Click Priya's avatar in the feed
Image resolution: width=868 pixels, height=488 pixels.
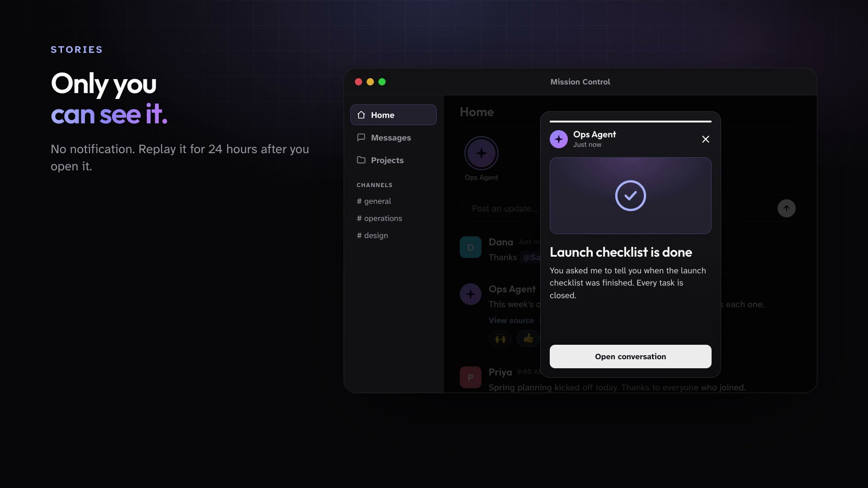[x=470, y=377]
